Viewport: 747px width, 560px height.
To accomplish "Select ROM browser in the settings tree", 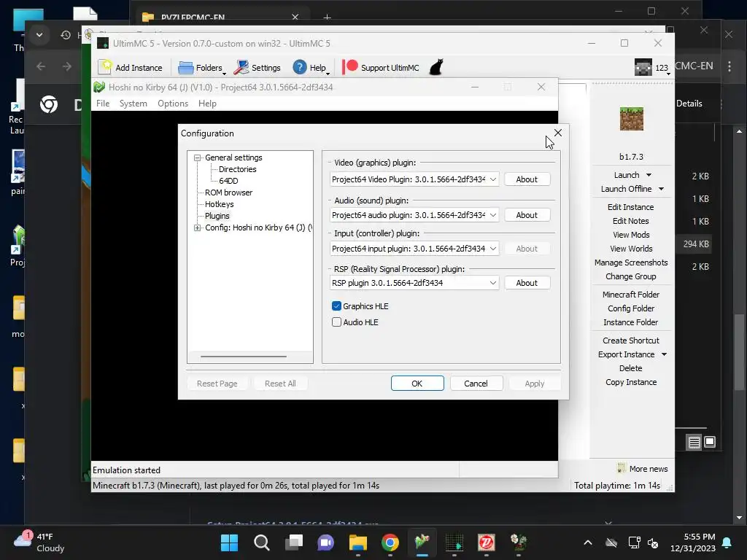I will [x=228, y=192].
